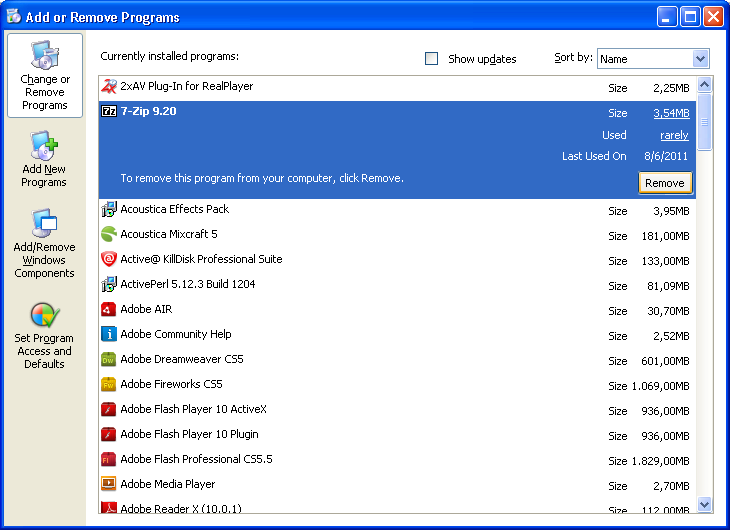
Task: Select Adobe Reader X (10.0.1) entry
Action: (x=397, y=507)
